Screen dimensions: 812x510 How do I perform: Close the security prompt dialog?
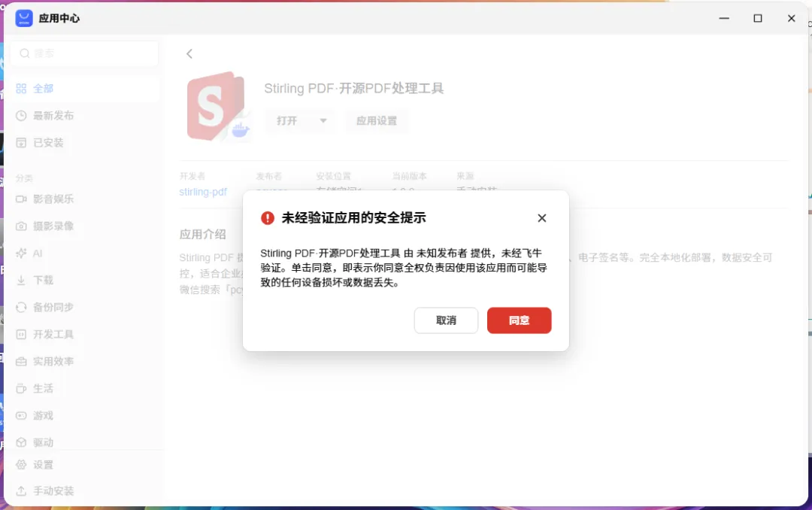541,218
